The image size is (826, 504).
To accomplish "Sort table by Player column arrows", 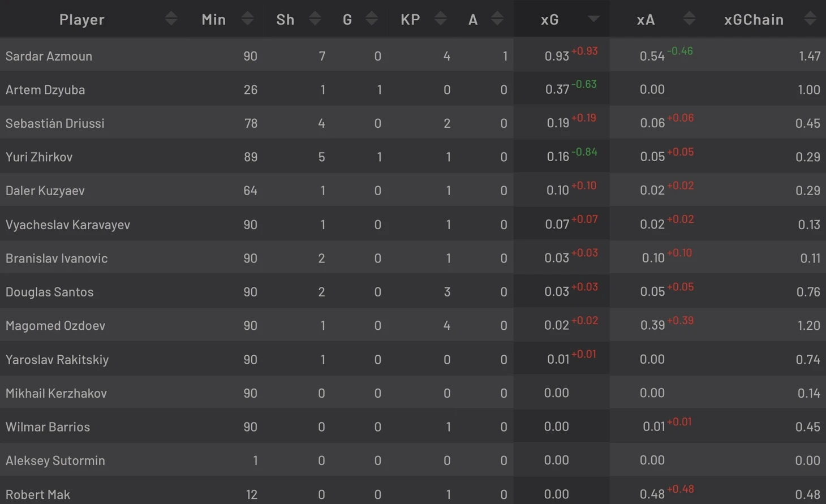I will click(171, 19).
